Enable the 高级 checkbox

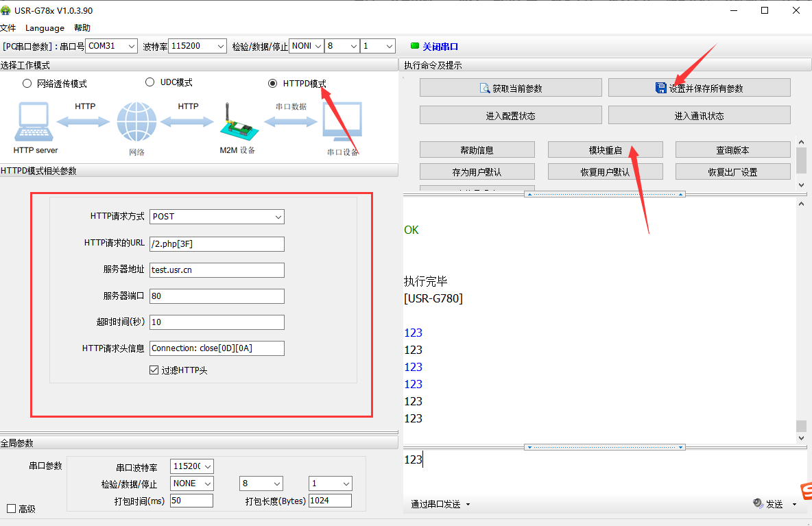click(x=11, y=509)
